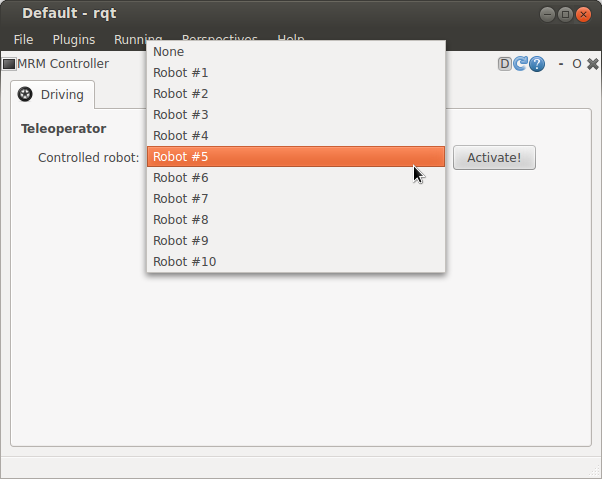Undock the MRM Controller panel
This screenshot has height=479, width=602.
pyautogui.click(x=577, y=64)
